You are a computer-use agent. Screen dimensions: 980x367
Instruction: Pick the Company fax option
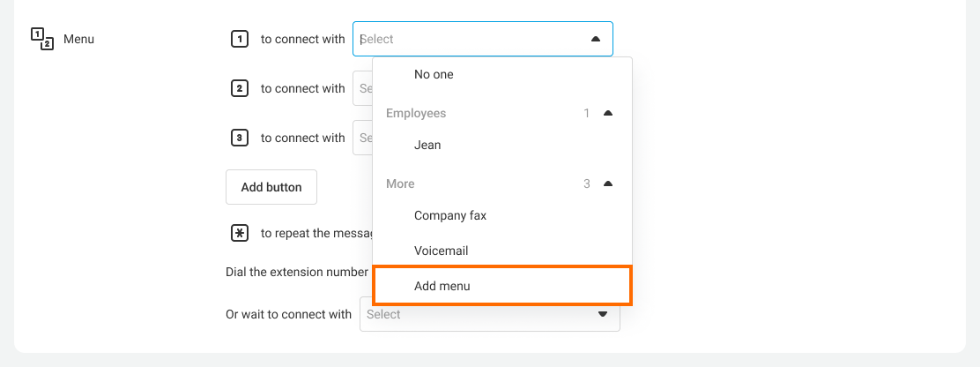tap(449, 215)
